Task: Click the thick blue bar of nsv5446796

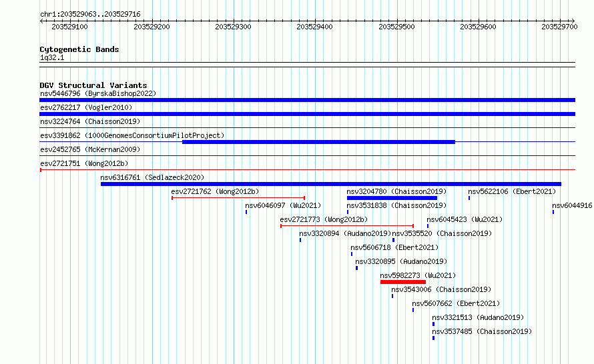Action: coord(307,100)
